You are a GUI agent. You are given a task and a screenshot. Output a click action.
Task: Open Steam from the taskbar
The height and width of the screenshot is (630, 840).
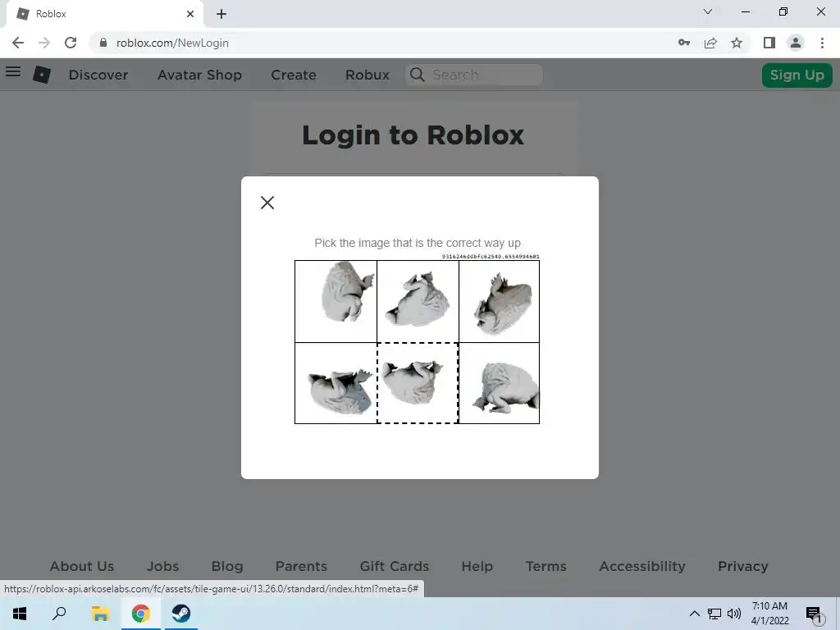click(x=181, y=614)
